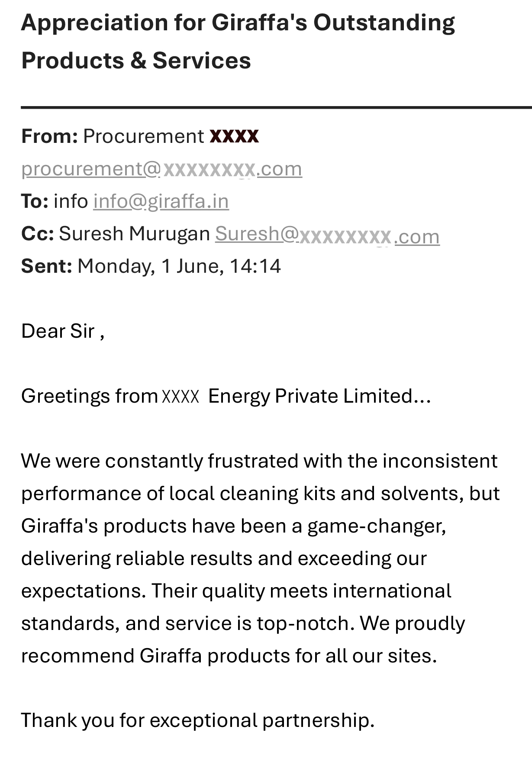The height and width of the screenshot is (775, 532).
Task: Click the "Greetings from" text
Action: [89, 396]
